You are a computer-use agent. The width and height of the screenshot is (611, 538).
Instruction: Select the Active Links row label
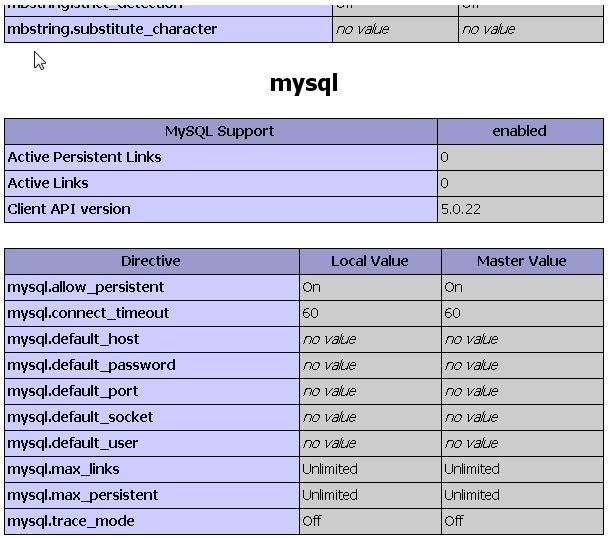click(48, 183)
